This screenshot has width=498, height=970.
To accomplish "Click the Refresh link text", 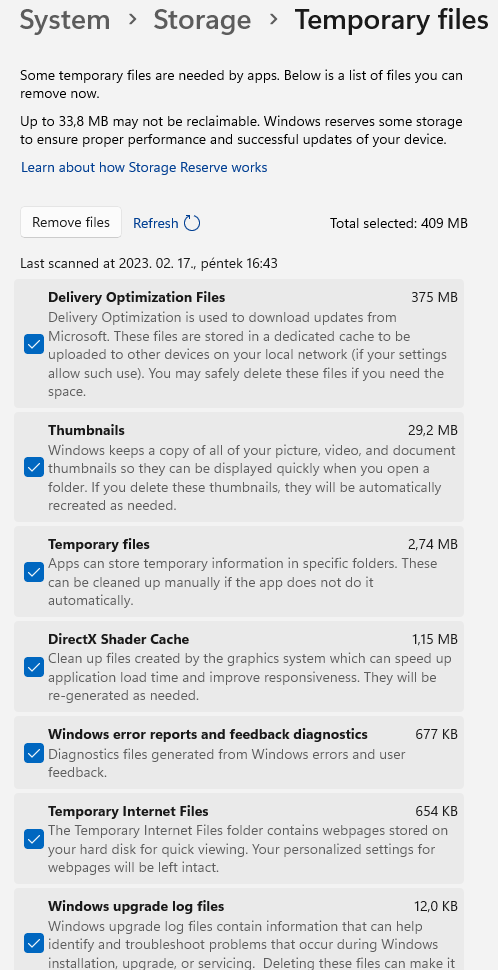I will click(156, 223).
